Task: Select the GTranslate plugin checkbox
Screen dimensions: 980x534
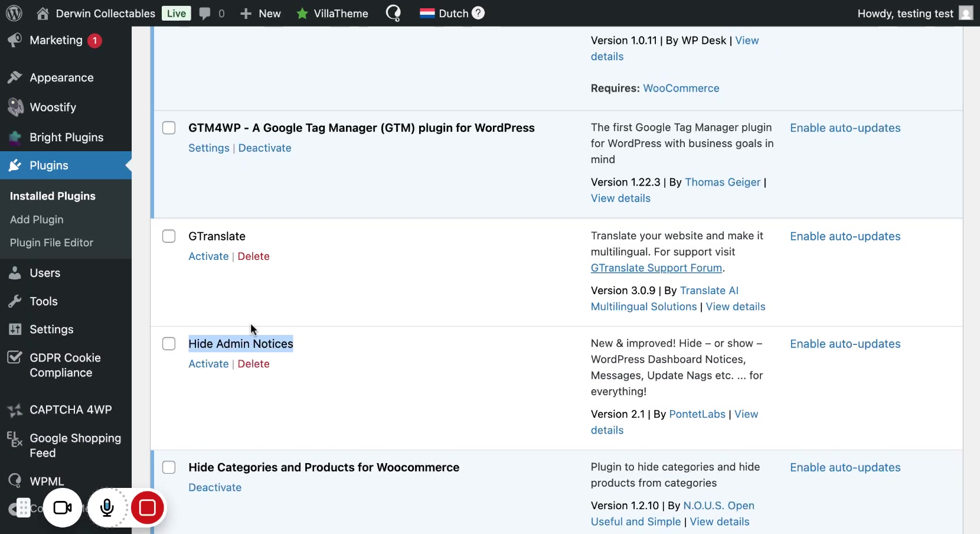Action: (x=169, y=236)
